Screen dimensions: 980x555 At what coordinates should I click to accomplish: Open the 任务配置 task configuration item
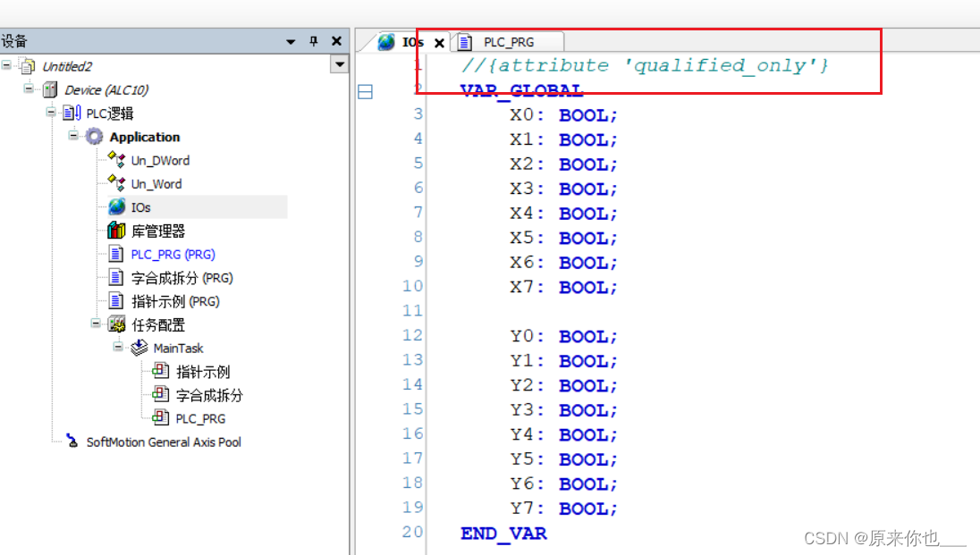[116, 324]
